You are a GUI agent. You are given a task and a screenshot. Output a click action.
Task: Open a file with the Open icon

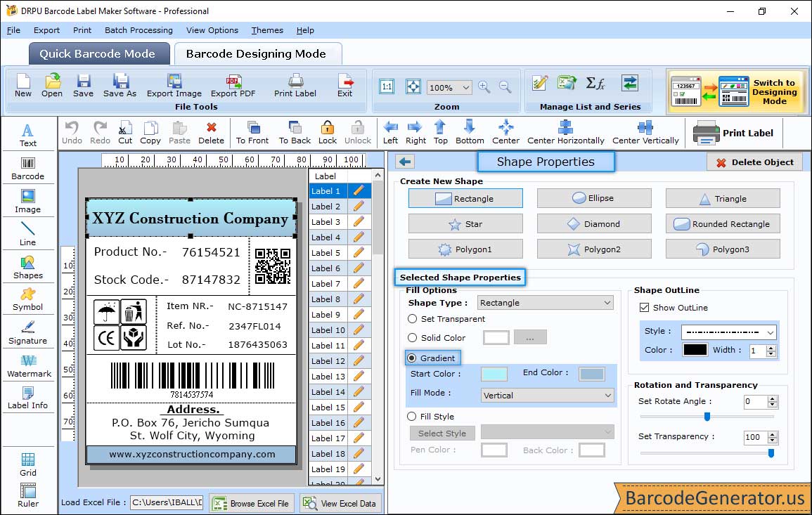[52, 86]
